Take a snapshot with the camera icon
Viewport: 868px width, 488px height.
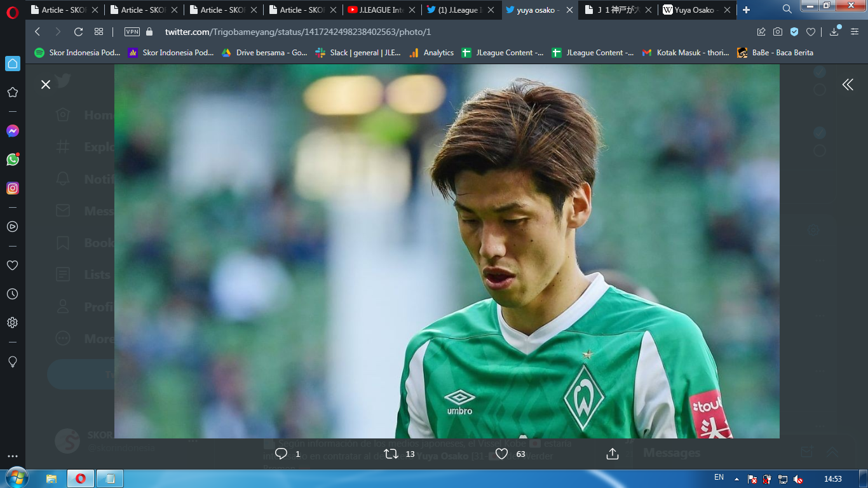tap(778, 32)
